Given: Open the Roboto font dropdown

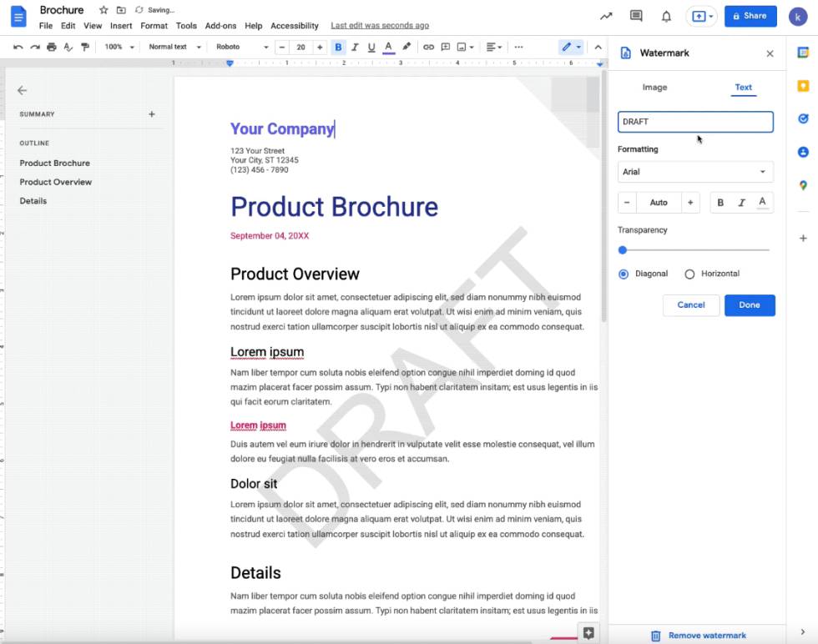Looking at the screenshot, I should click(242, 47).
